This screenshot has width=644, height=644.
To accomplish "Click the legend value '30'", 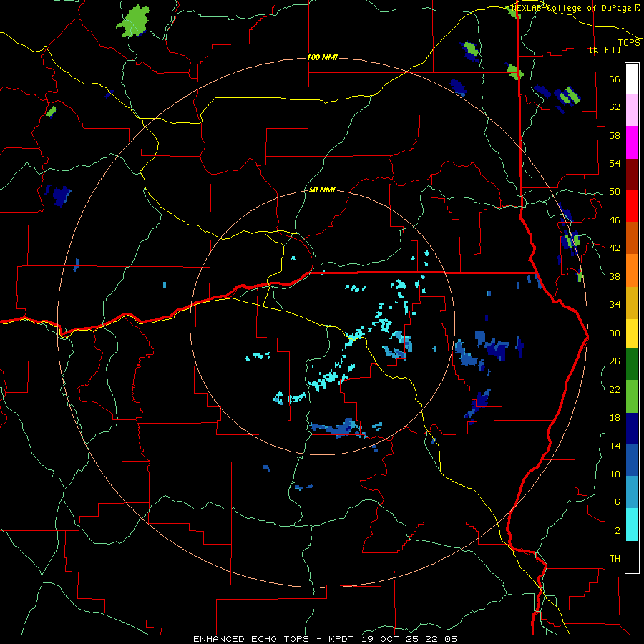I will click(615, 333).
